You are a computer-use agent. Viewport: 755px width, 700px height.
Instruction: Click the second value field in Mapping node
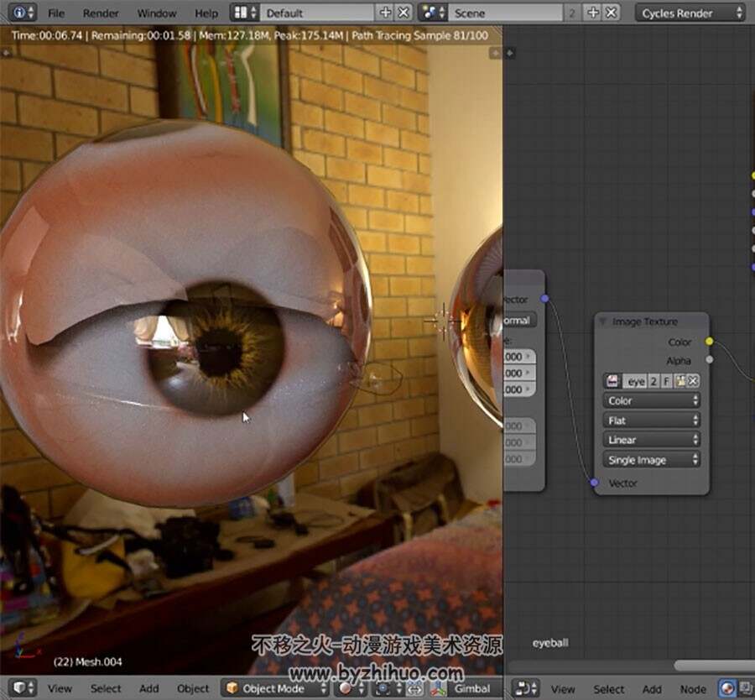pyautogui.click(x=519, y=373)
